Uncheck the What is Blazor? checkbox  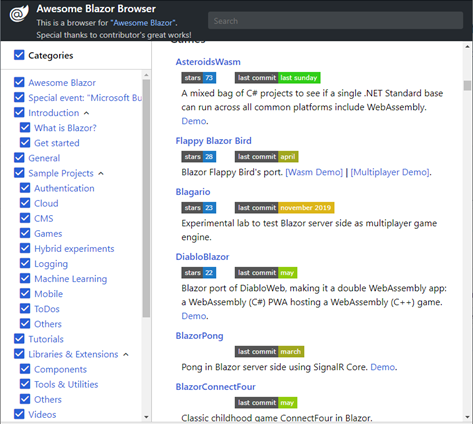(x=25, y=128)
